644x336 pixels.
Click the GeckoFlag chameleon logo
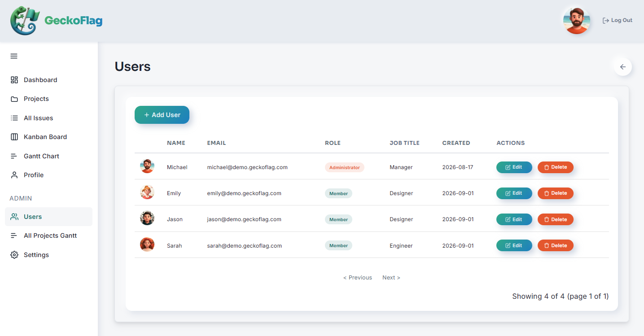pos(25,21)
